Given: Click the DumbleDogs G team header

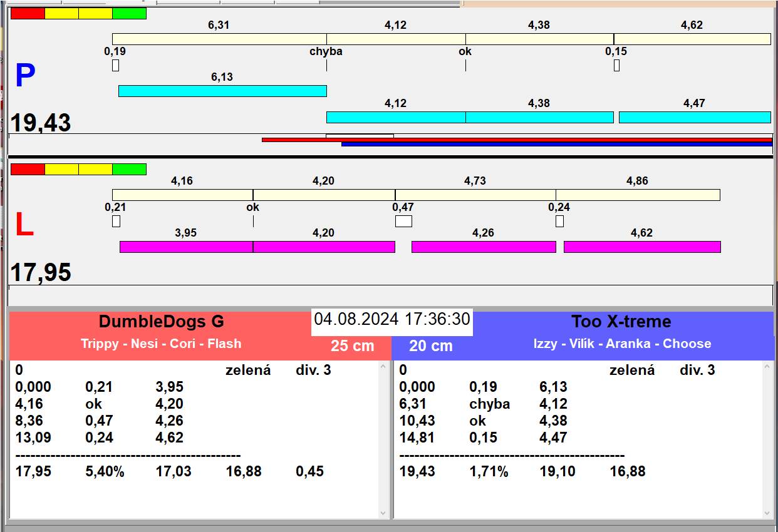Looking at the screenshot, I should pos(161,322).
